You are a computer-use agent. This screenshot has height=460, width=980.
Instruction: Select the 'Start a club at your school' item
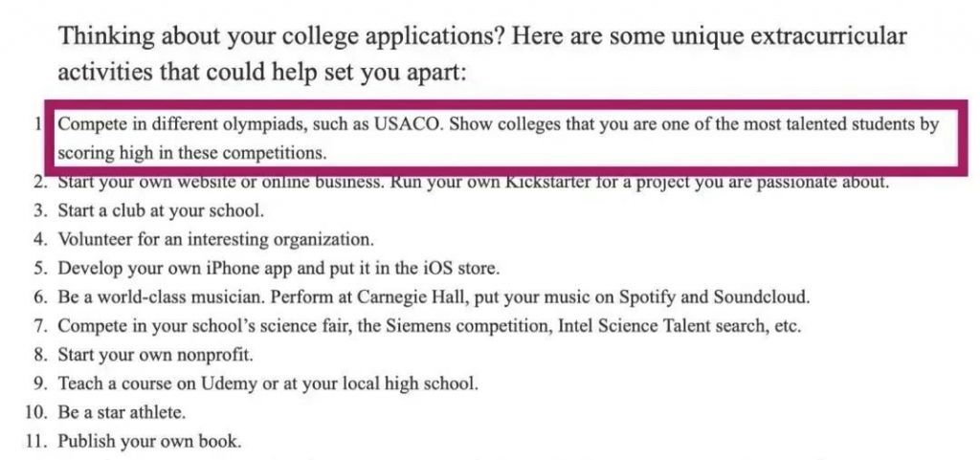(x=161, y=210)
